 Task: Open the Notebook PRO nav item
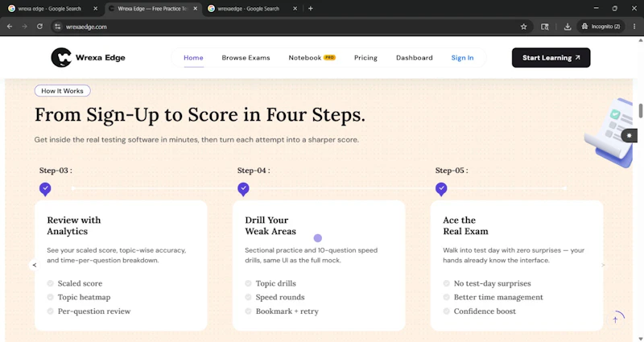click(312, 57)
